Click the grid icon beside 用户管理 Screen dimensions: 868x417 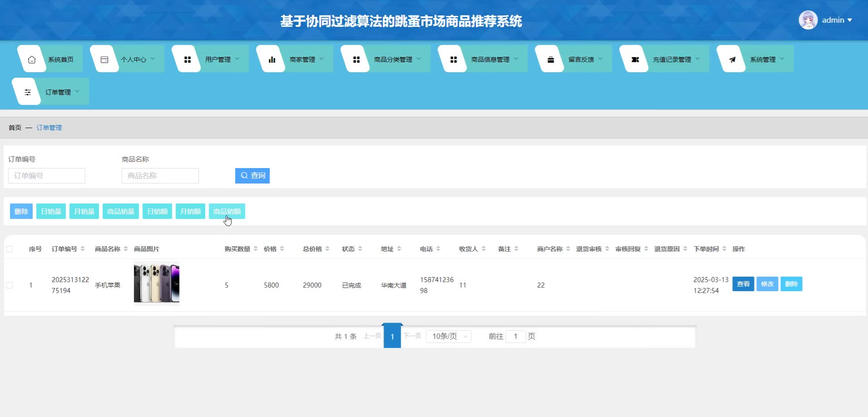(x=187, y=60)
